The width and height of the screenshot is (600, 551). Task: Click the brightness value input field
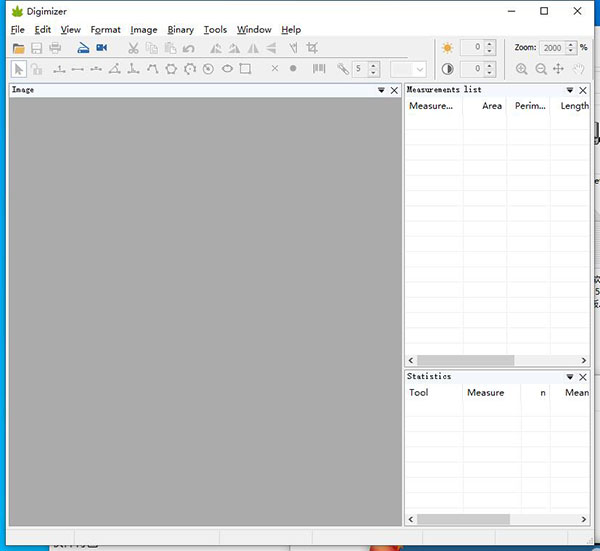[x=472, y=47]
